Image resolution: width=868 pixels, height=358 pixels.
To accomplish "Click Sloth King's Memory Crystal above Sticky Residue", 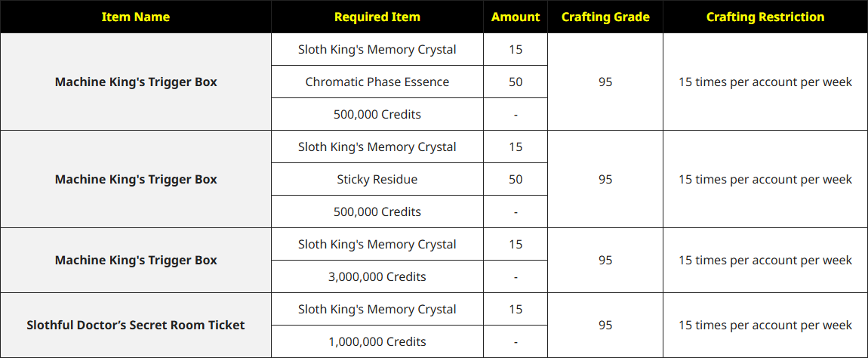I will point(377,147).
